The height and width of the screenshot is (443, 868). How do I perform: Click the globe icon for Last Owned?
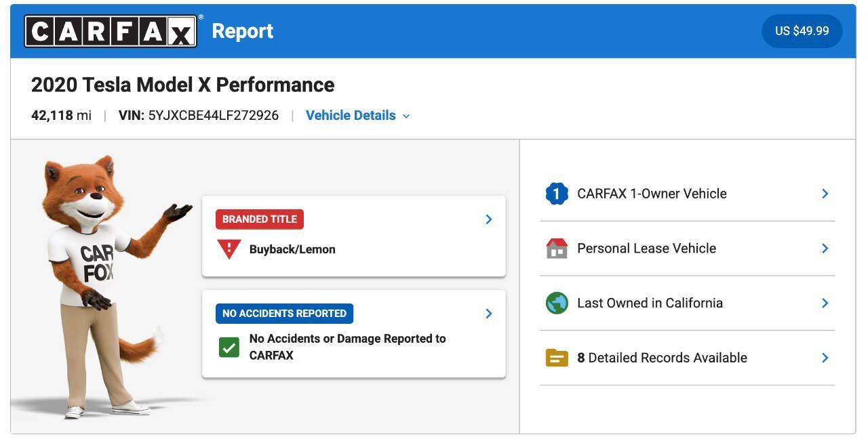coord(557,303)
